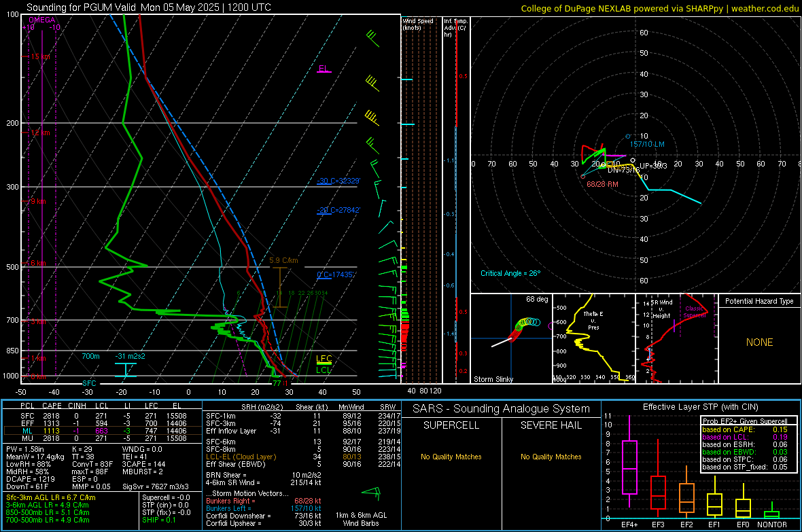Click the cyan effective inflow bracket near '700m'

coord(125,370)
